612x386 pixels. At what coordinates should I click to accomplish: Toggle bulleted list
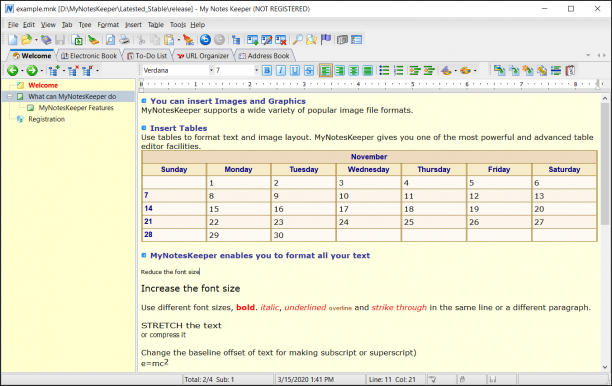tap(384, 71)
